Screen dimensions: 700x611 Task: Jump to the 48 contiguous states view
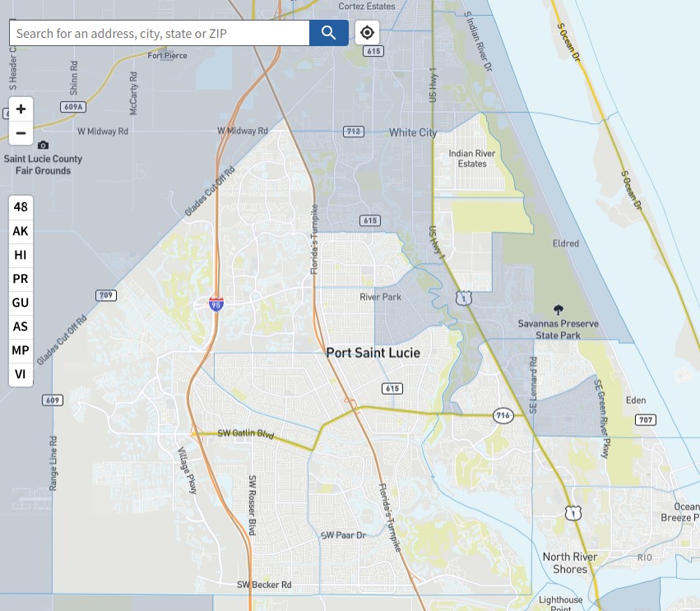click(x=21, y=207)
